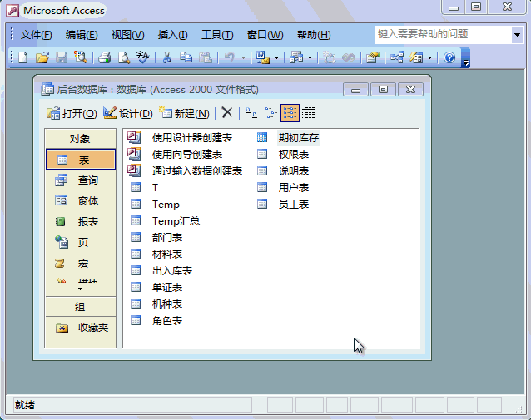
Task: Select 使用向导创建表 shortcut
Action: click(175, 154)
